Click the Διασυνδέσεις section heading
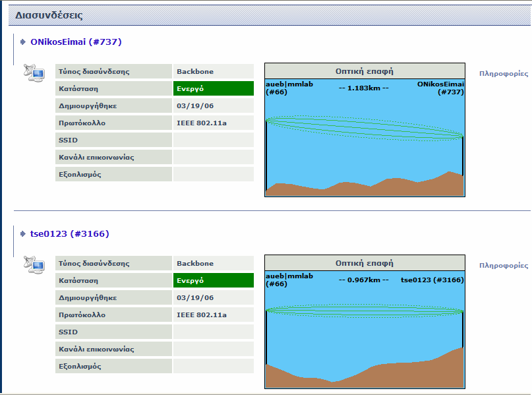Image resolution: width=532 pixels, height=395 pixels. 49,15
